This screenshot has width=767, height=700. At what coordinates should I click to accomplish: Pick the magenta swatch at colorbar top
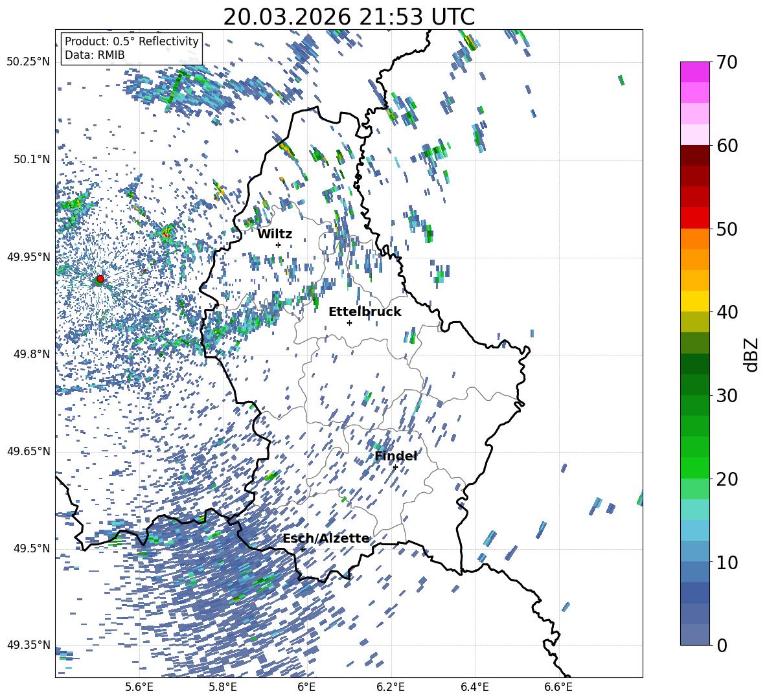pyautogui.click(x=695, y=72)
